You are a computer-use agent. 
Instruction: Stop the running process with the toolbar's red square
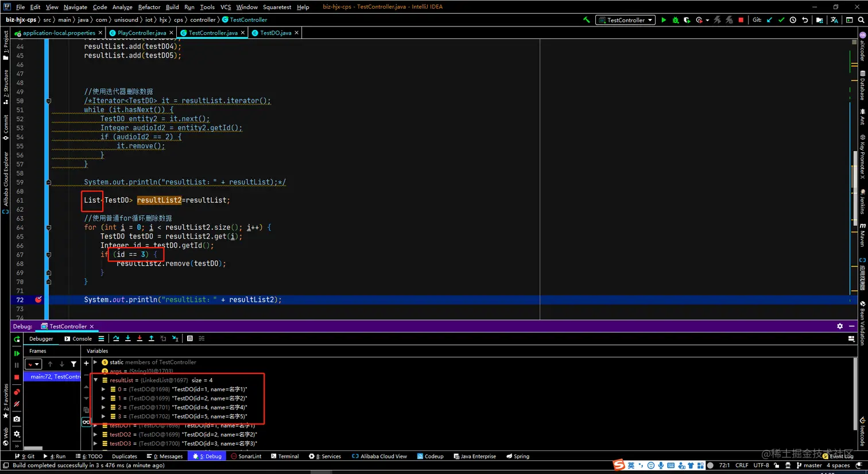click(x=741, y=20)
